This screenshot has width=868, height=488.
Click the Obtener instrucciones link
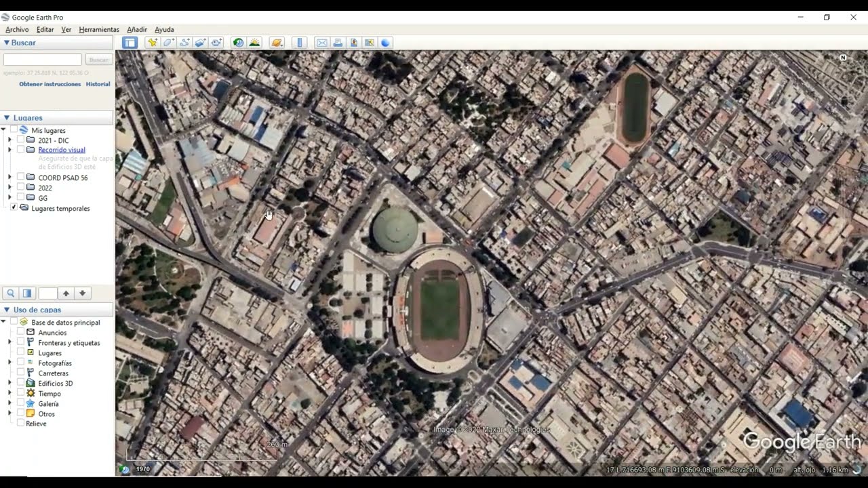tap(50, 84)
